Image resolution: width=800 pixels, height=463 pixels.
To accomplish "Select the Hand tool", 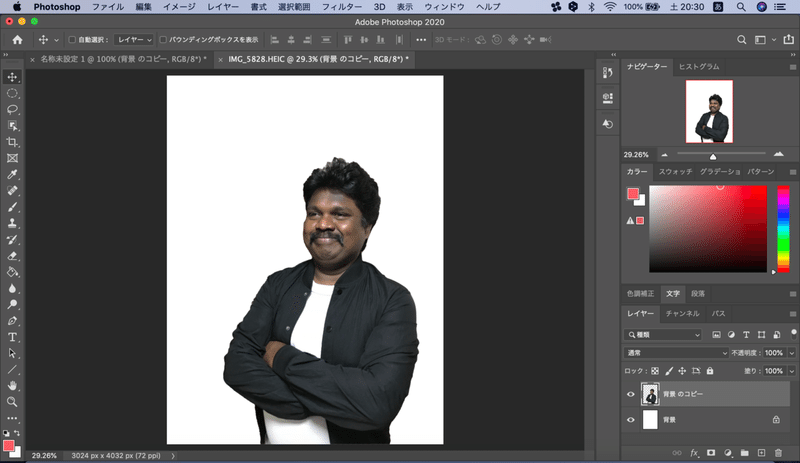I will coord(13,385).
